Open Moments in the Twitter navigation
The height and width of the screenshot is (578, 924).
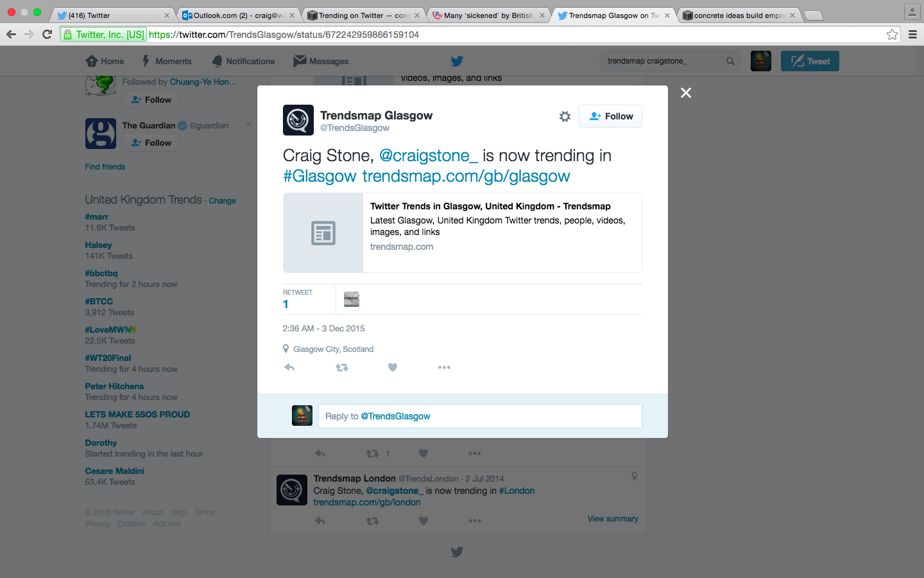[x=166, y=61]
